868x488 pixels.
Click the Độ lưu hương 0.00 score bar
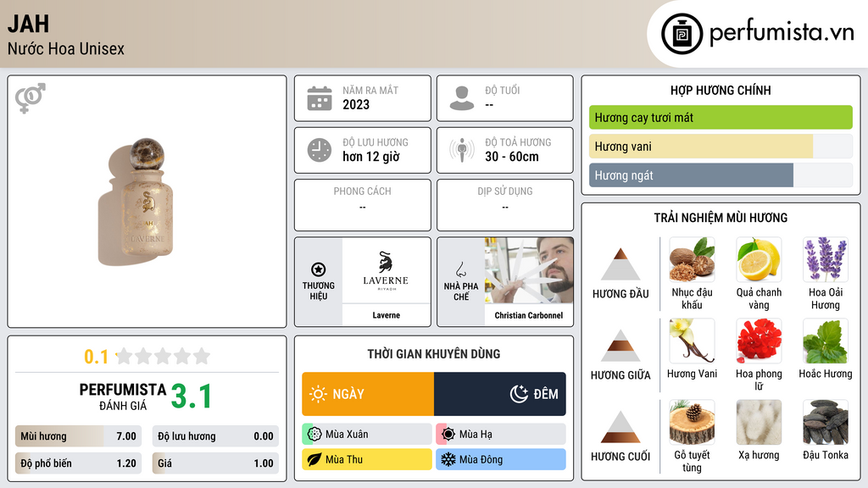pyautogui.click(x=215, y=436)
